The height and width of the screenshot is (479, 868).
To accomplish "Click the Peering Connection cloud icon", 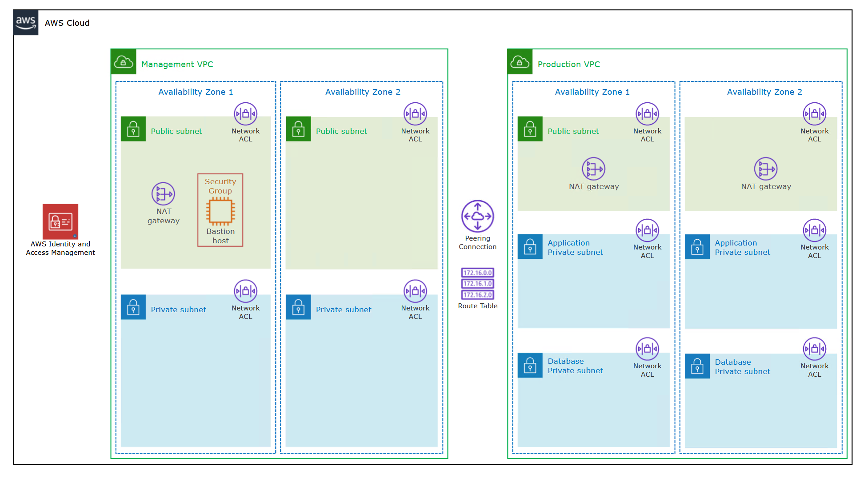I will (x=477, y=217).
